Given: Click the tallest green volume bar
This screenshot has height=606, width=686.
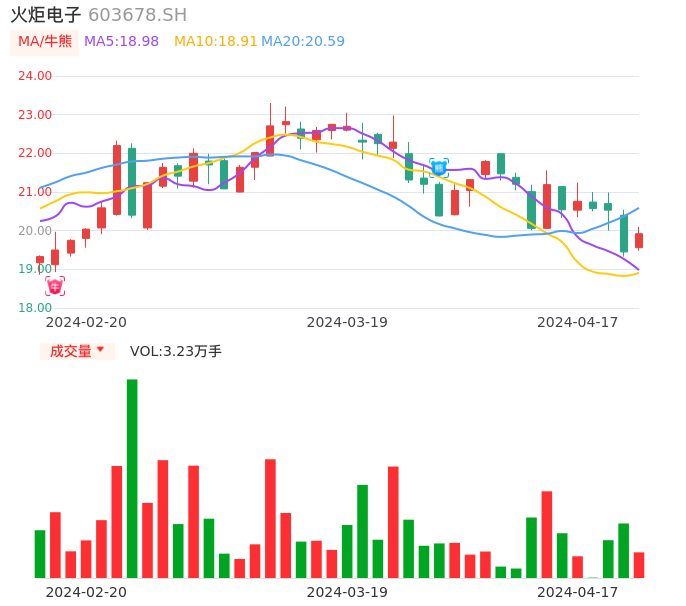Looking at the screenshot, I should pyautogui.click(x=132, y=478).
